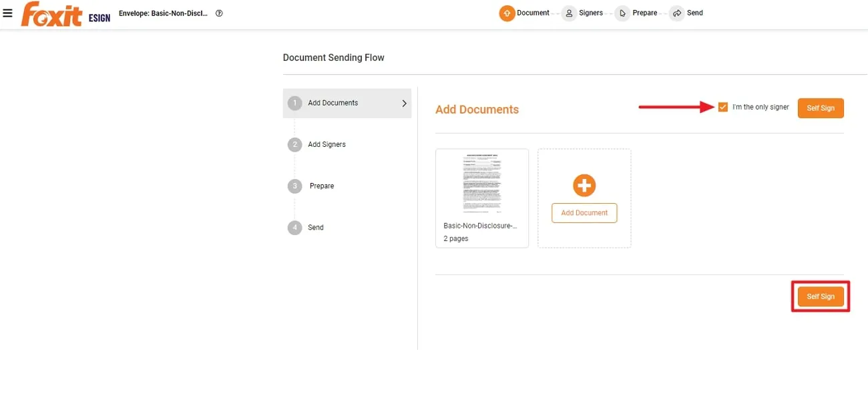Go to the Send step in the sidebar
Image resolution: width=868 pixels, height=406 pixels.
(316, 227)
